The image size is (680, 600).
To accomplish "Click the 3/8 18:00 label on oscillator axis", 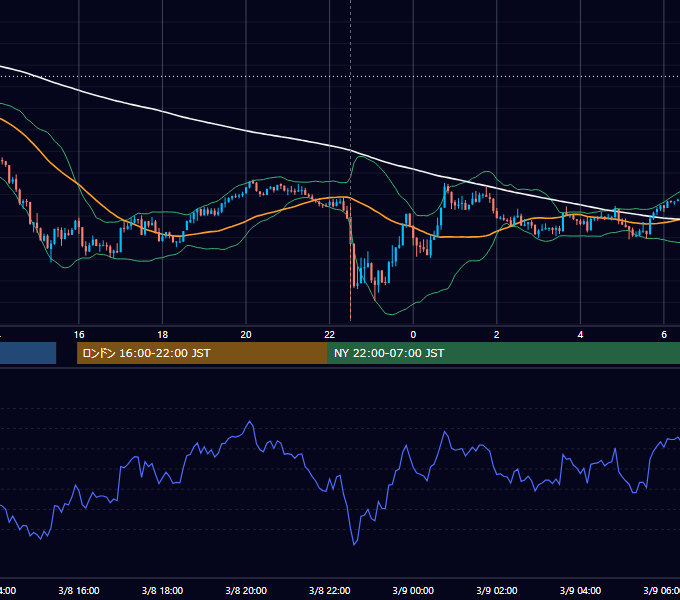I will [x=163, y=590].
